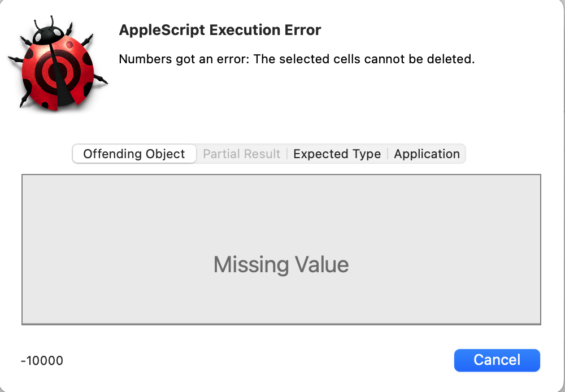Click the AppleScript Execution Error heading
The image size is (565, 392).
pyautogui.click(x=220, y=31)
